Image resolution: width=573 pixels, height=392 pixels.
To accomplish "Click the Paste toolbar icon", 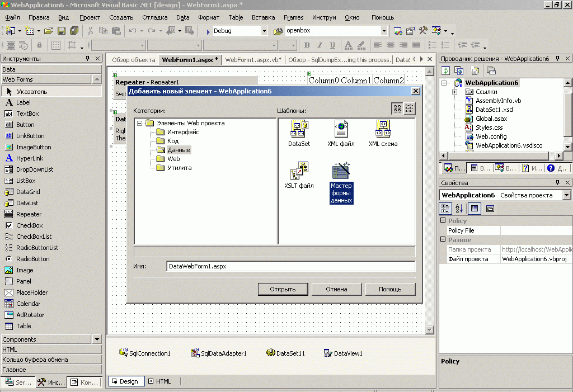I will point(116,31).
